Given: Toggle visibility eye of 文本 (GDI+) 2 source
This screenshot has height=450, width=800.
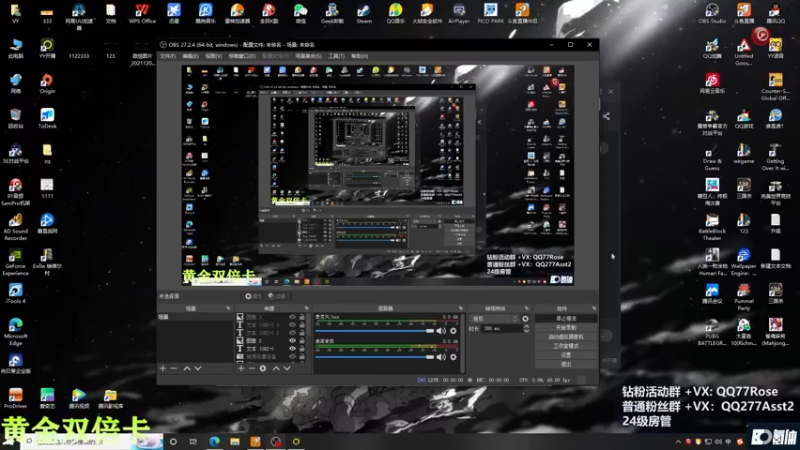Looking at the screenshot, I should click(292, 333).
